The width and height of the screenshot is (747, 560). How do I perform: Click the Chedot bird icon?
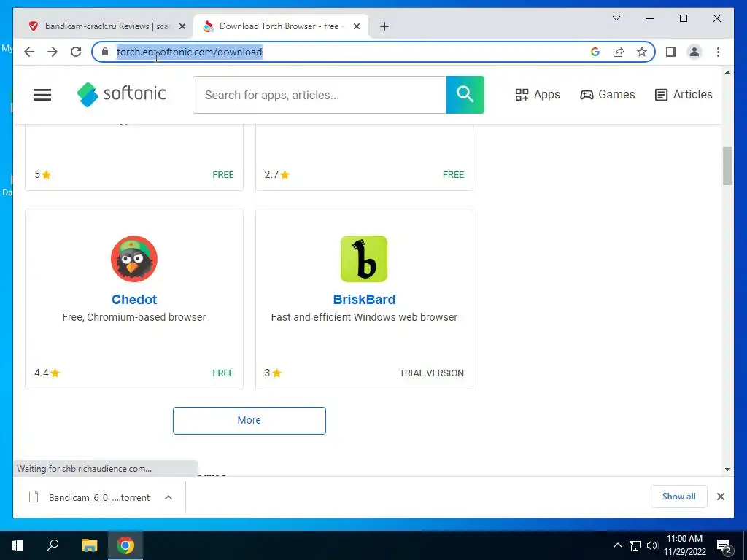click(x=134, y=259)
